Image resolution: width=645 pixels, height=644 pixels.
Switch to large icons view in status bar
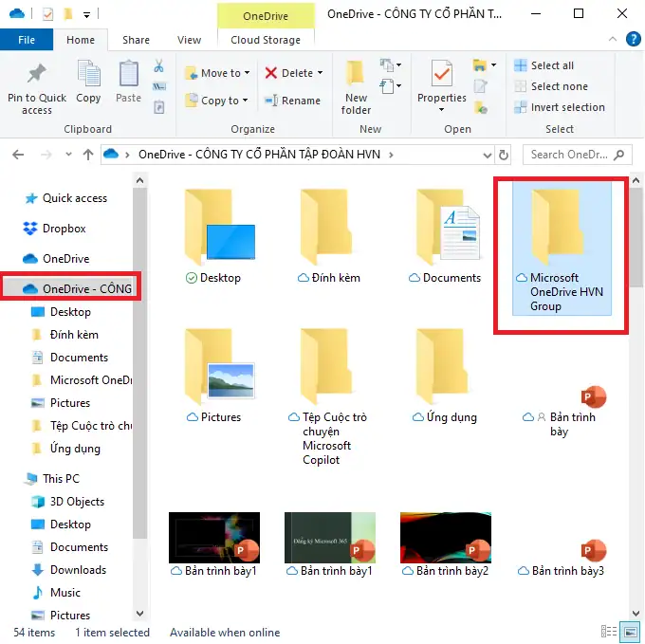click(630, 633)
